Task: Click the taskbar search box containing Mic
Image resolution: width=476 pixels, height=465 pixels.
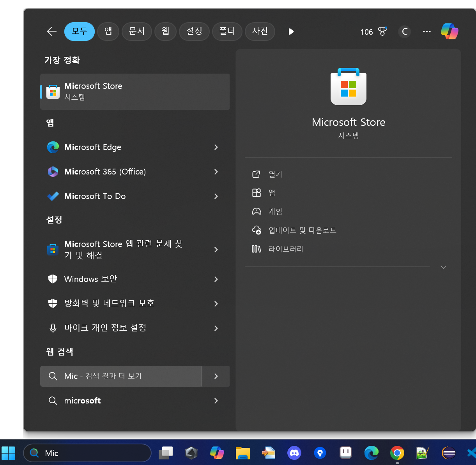Action: pos(87,453)
